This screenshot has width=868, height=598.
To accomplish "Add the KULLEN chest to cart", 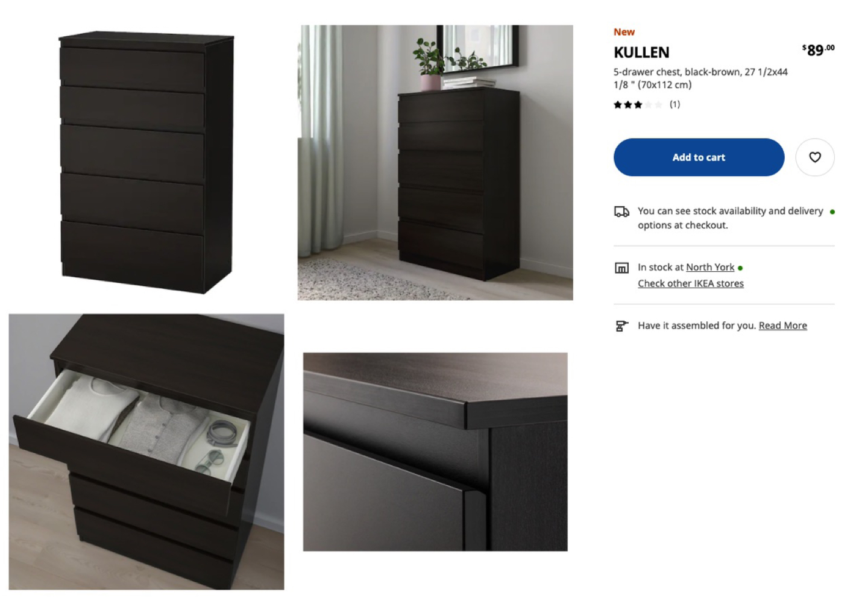I will [x=699, y=157].
